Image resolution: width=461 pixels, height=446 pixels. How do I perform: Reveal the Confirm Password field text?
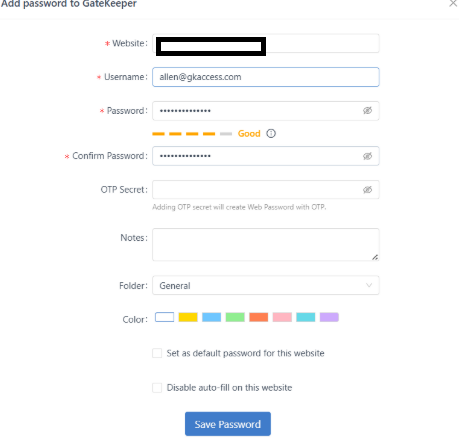367,156
